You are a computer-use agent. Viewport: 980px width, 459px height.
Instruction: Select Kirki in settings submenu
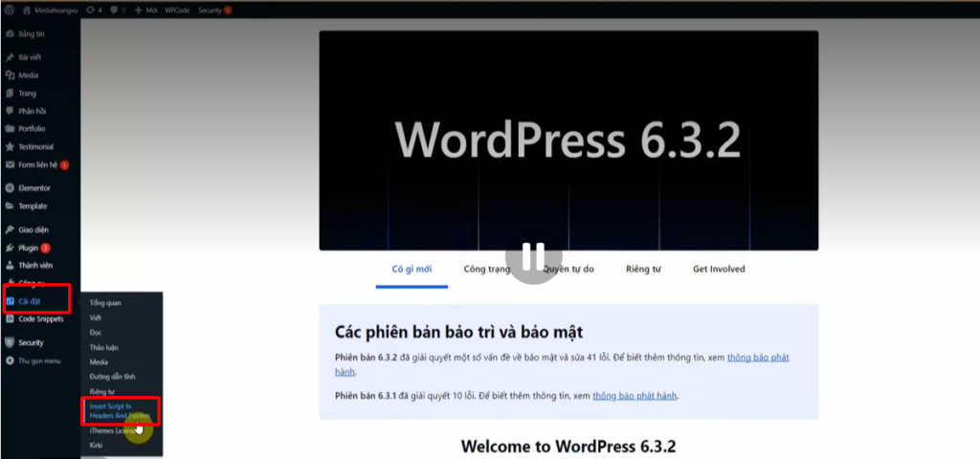pyautogui.click(x=96, y=446)
